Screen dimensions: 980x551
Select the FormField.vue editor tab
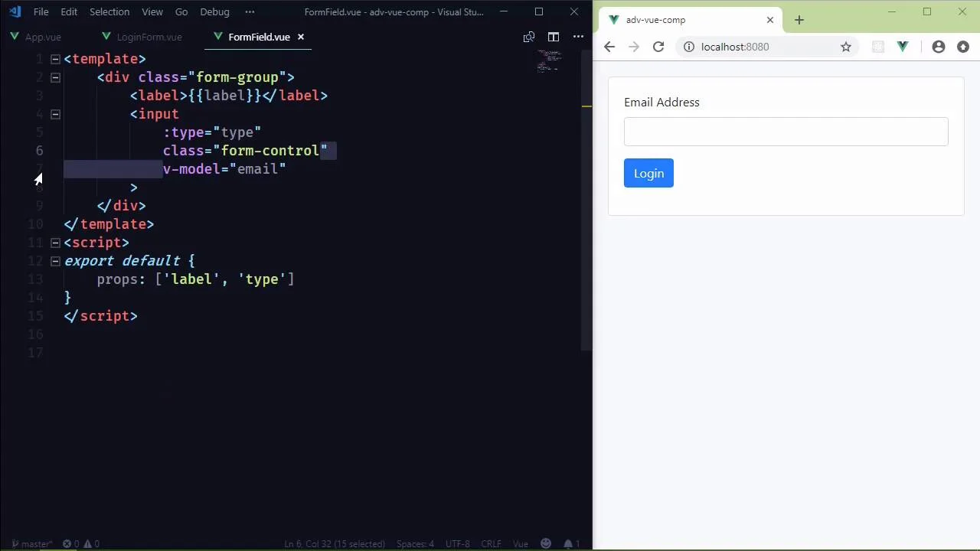click(259, 37)
